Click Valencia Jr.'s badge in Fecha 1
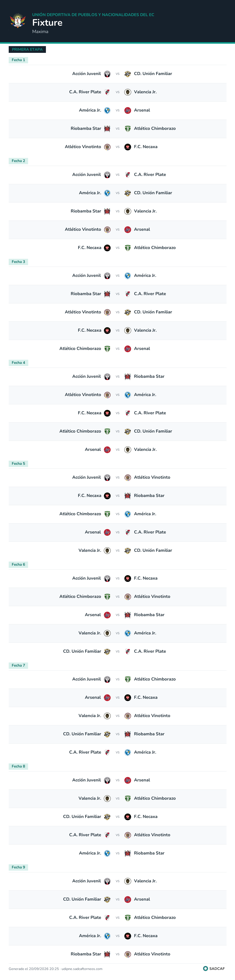This screenshot has height=980, width=235. (x=128, y=92)
